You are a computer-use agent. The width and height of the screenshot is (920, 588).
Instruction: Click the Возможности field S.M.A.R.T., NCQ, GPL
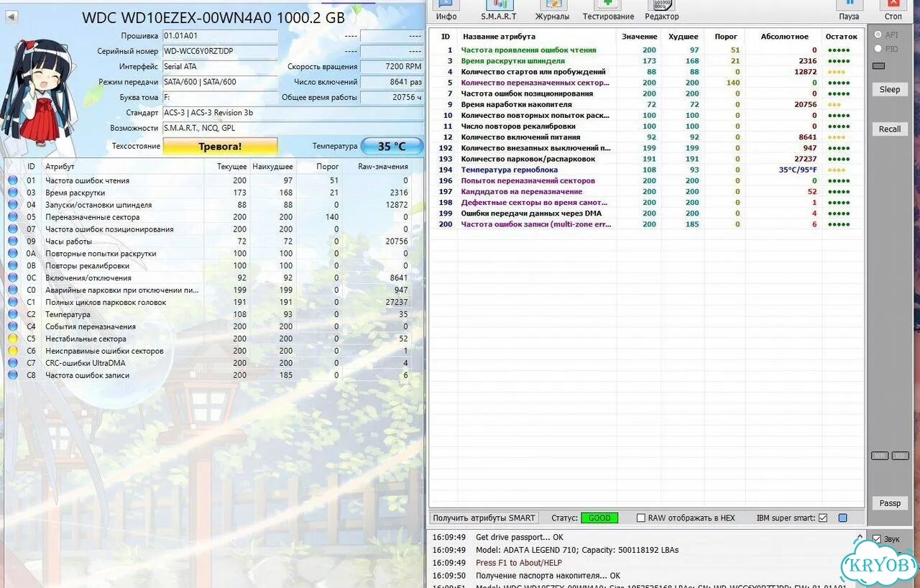(293, 128)
